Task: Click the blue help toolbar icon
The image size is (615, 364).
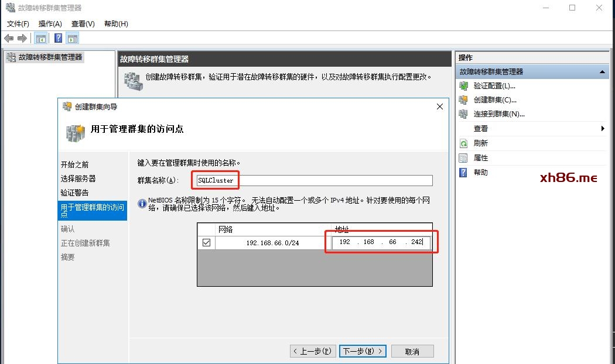Action: pos(58,39)
